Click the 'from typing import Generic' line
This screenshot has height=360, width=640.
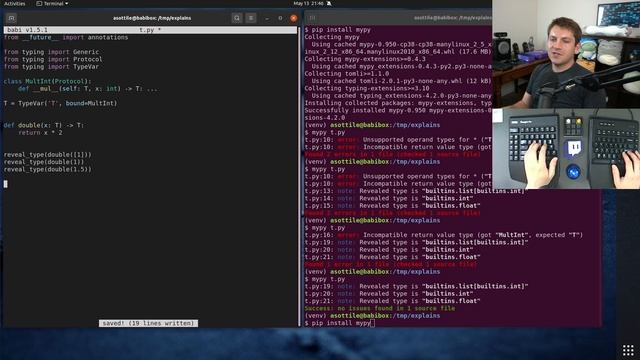(51, 52)
